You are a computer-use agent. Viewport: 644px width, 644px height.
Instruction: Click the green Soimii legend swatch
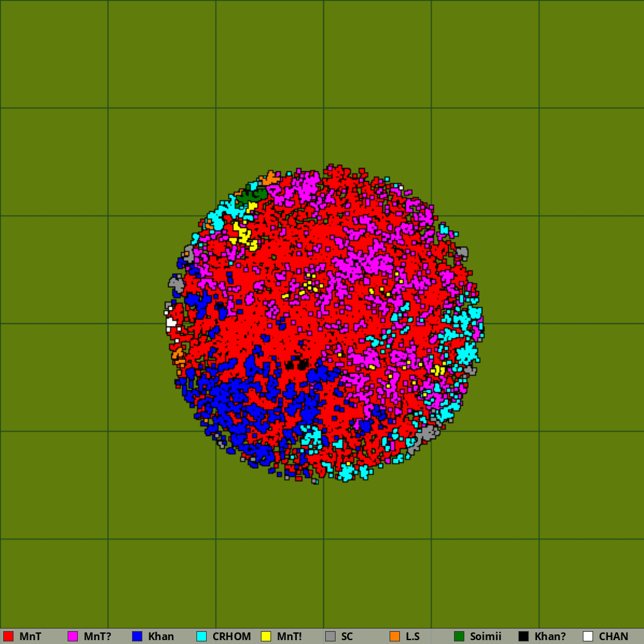459,636
